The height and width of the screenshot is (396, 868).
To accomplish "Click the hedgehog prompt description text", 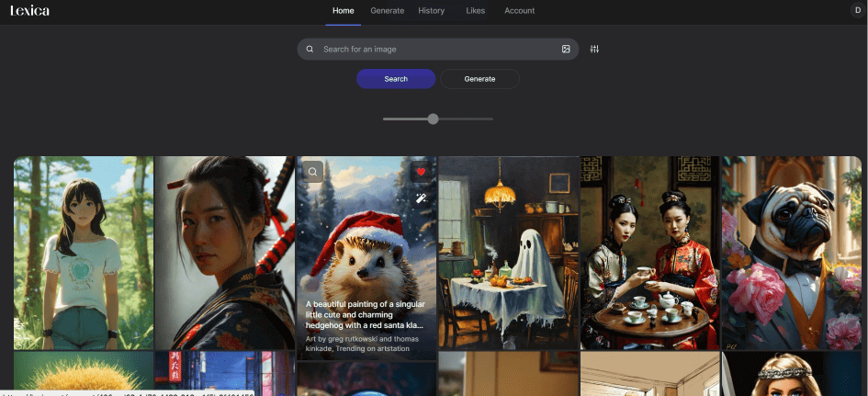I will click(x=366, y=314).
